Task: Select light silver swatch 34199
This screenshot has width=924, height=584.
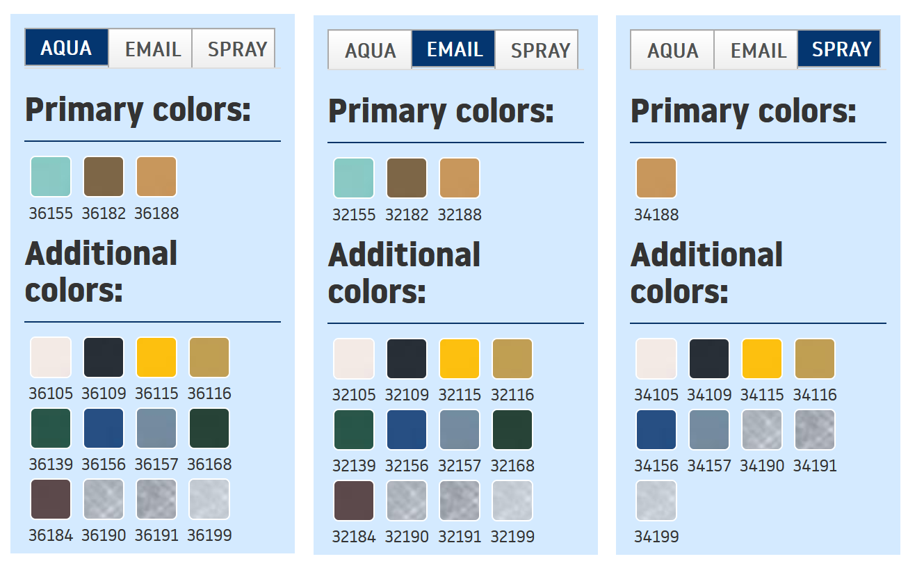Action: pyautogui.click(x=656, y=501)
